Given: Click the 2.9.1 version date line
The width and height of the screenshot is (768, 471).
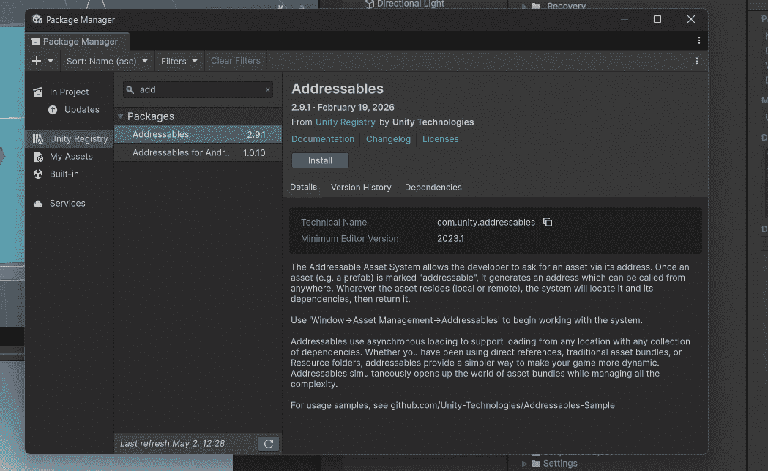Looking at the screenshot, I should coord(342,107).
